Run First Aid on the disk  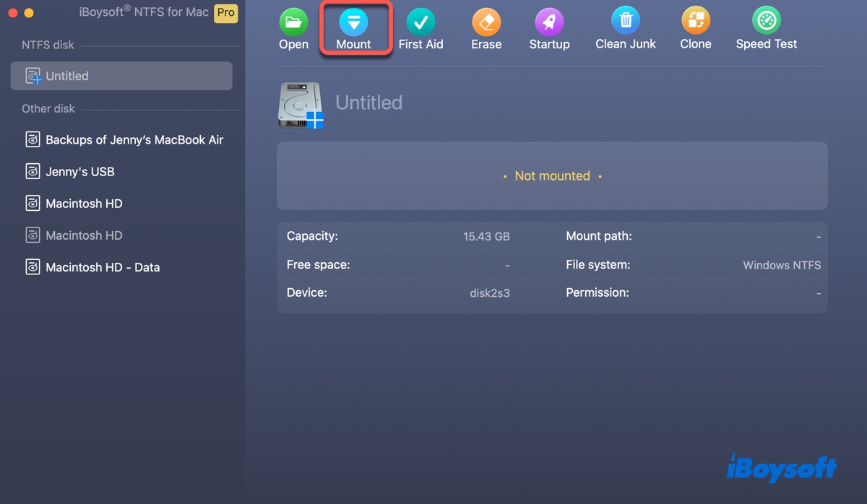pos(420,22)
